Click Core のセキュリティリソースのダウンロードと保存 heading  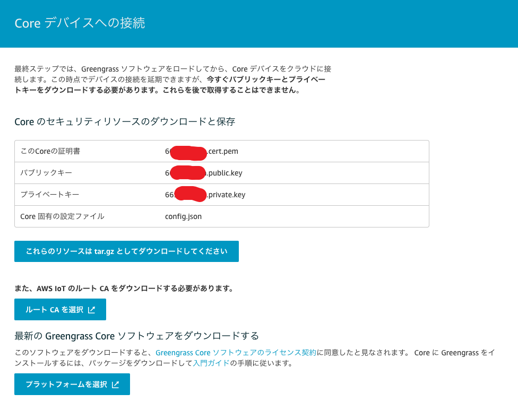[125, 121]
